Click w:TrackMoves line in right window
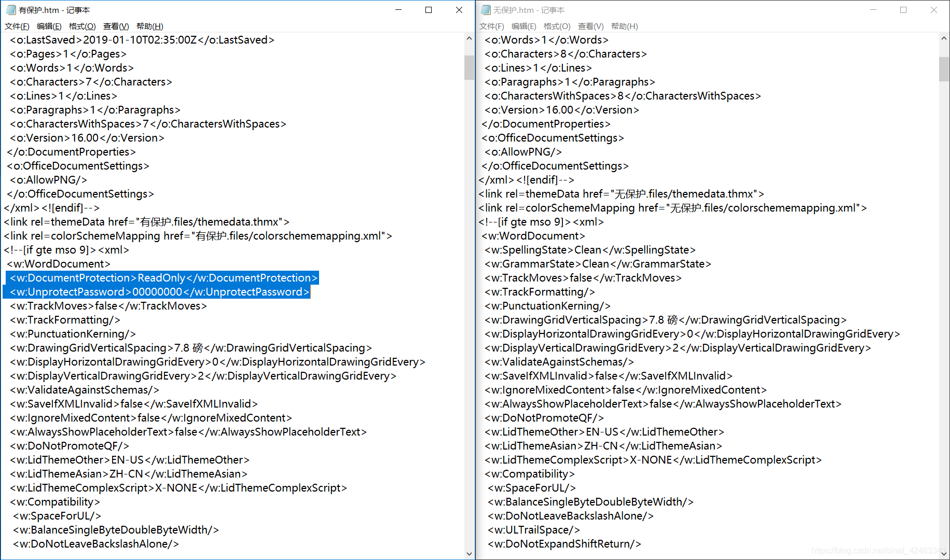Screen dimensions: 950x560 [x=583, y=278]
